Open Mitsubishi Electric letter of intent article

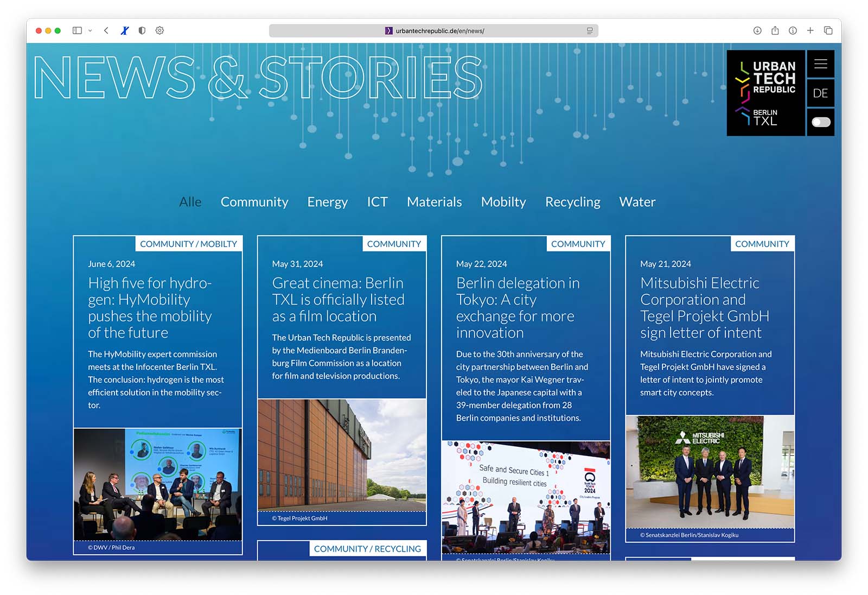[705, 308]
